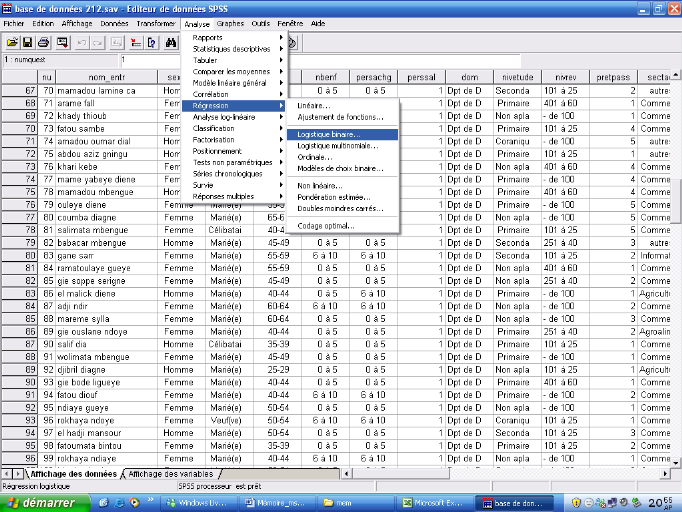Click the Save file toolbar icon
This screenshot has height=512, width=682.
click(x=28, y=42)
